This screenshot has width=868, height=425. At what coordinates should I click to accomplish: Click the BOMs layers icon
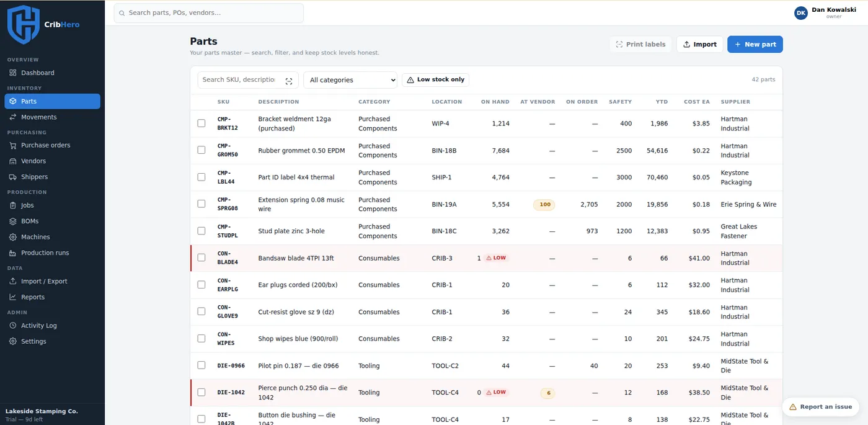pos(13,221)
